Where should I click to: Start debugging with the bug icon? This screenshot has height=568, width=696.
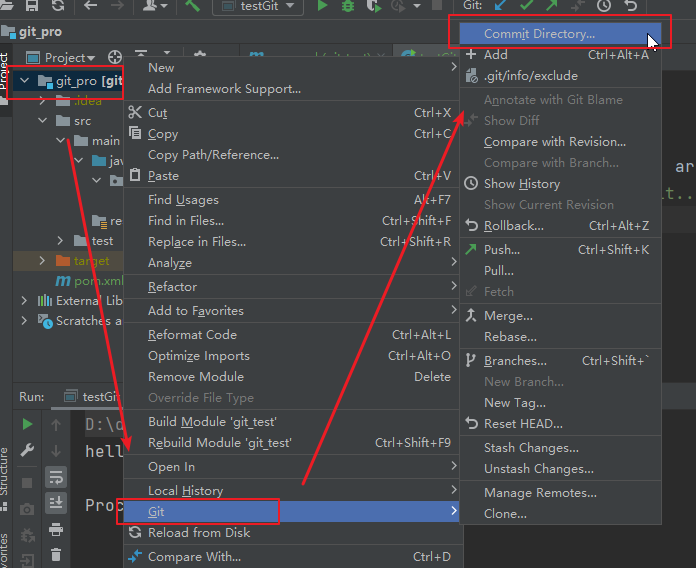pyautogui.click(x=348, y=6)
